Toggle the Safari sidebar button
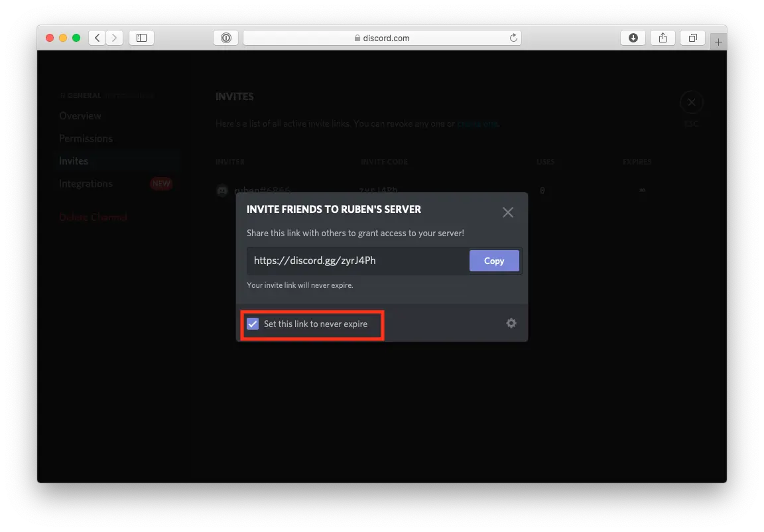 tap(141, 38)
